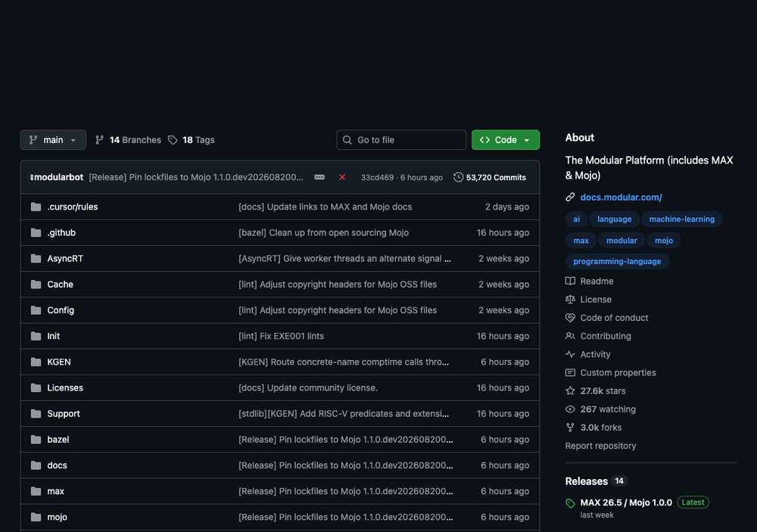Open the .cursor/rules folder name
Viewport: 757px width, 532px height.
[x=73, y=207]
